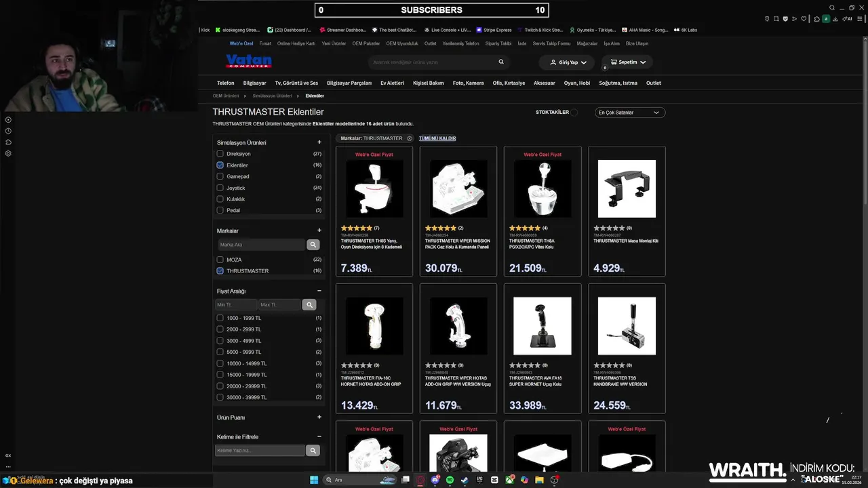Open the 6K Labs bookmark
The height and width of the screenshot is (488, 868).
[x=686, y=30]
